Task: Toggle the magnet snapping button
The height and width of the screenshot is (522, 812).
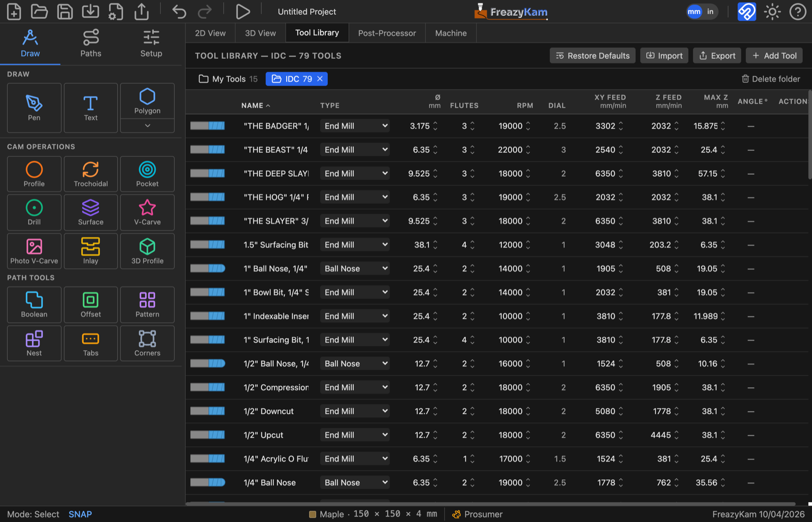Action: (x=747, y=11)
